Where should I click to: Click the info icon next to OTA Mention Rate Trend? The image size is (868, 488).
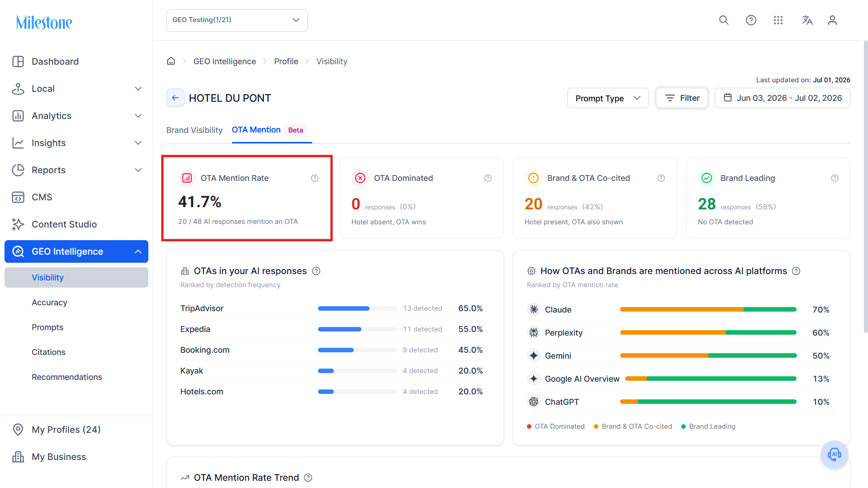pos(308,478)
